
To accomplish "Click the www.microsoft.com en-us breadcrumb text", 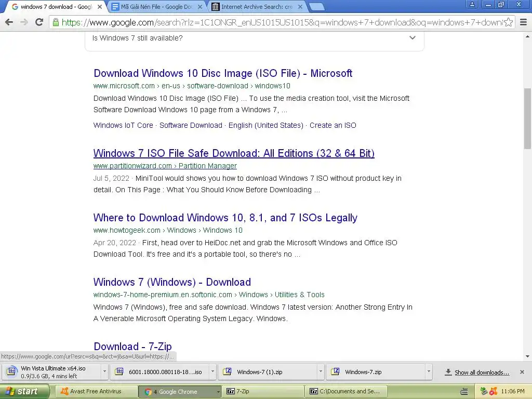I will coord(192,86).
